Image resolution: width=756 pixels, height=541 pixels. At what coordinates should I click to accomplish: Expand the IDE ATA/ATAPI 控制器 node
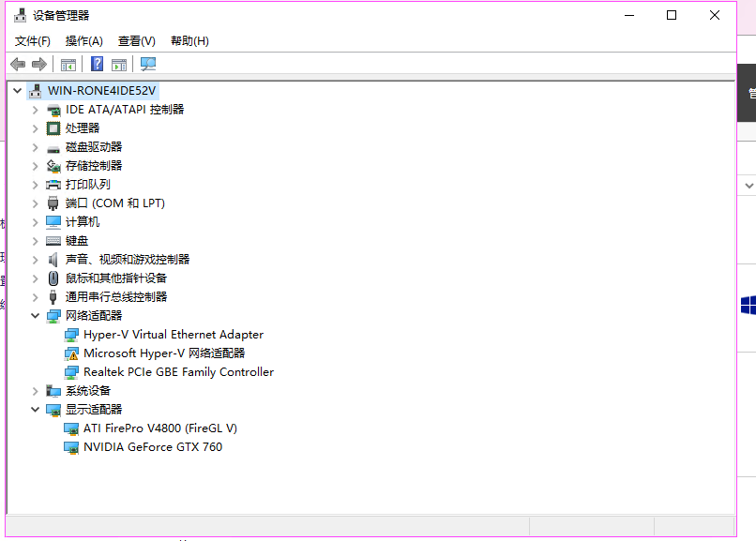[36, 110]
